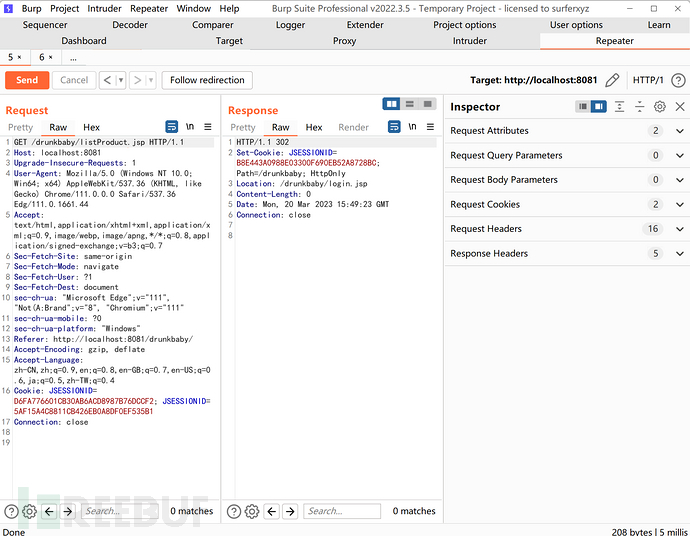Open the help icon next to HTTP/1
Screen dimensions: 690x536
pyautogui.click(x=678, y=80)
